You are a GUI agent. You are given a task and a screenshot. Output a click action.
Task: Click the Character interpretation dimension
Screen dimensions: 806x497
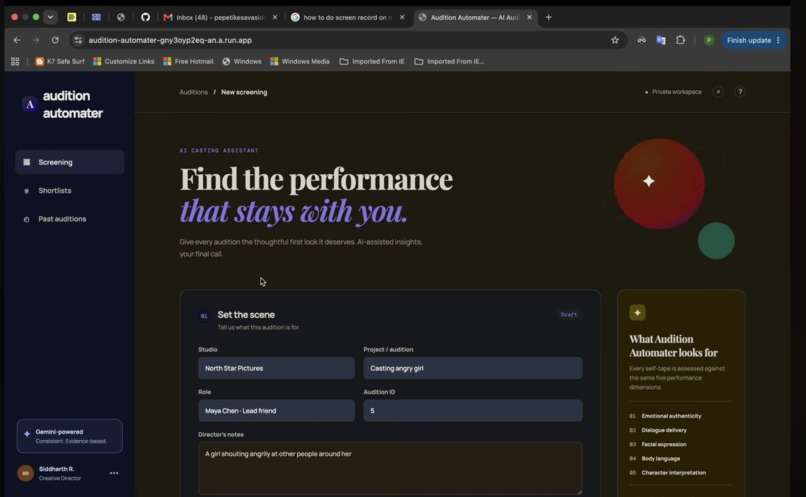tap(673, 472)
